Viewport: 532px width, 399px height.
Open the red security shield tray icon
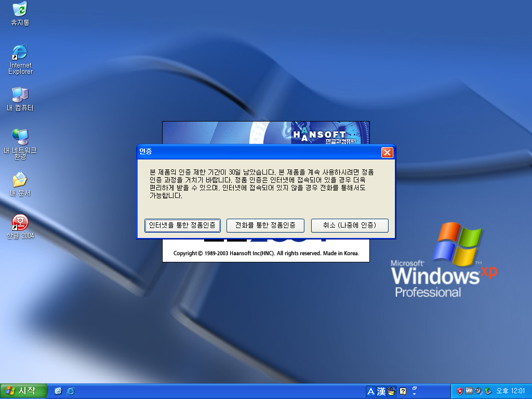(x=460, y=391)
